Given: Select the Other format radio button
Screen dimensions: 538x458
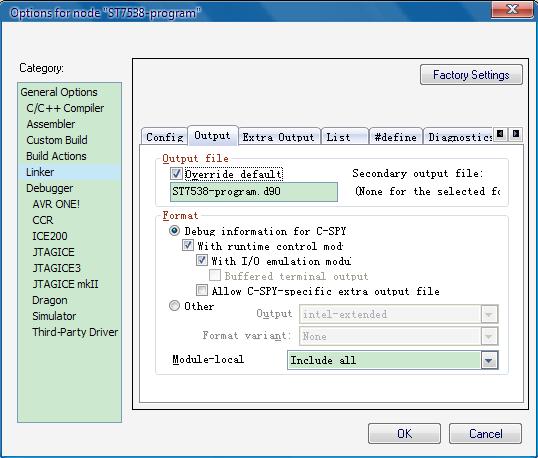Looking at the screenshot, I should 174,306.
